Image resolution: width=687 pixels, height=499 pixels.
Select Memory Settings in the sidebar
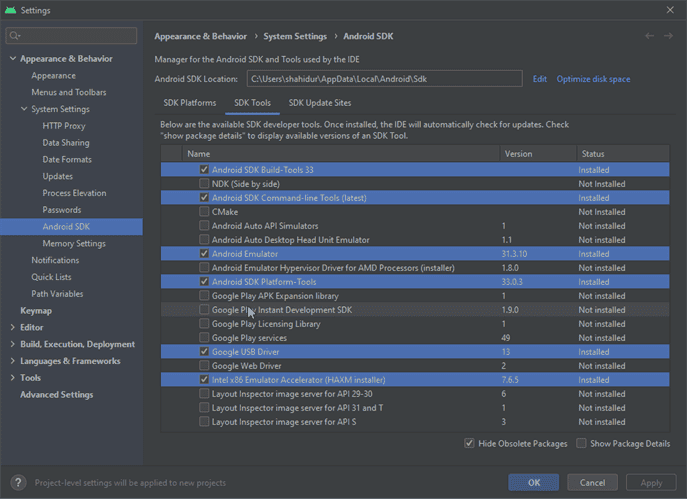tap(74, 243)
